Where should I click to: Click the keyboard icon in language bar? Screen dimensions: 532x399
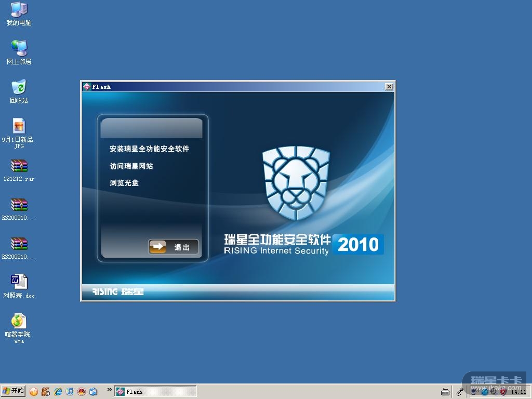445,392
